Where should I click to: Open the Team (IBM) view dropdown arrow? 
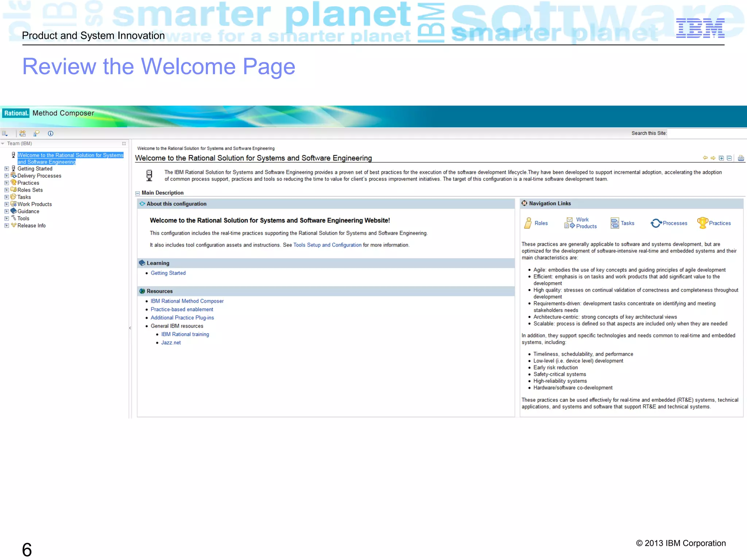pos(3,144)
